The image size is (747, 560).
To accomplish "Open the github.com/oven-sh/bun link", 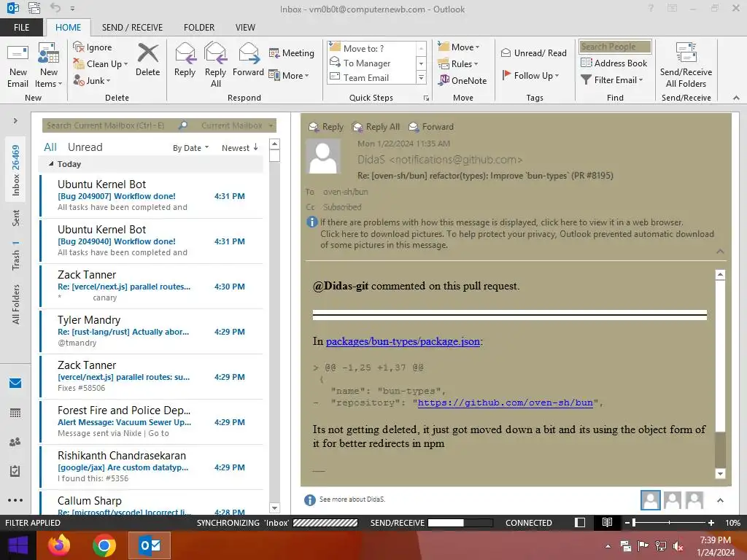I will (506, 402).
